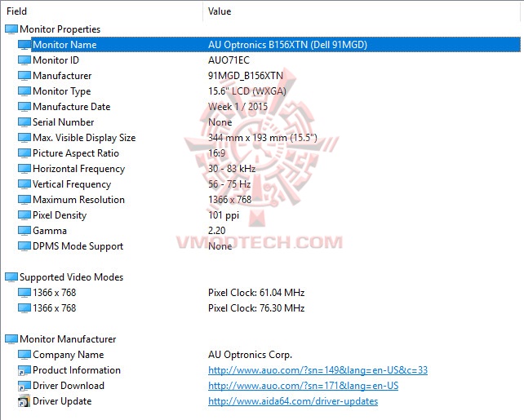This screenshot has width=524, height=420.
Task: Open the auo.com product information link
Action: click(318, 370)
